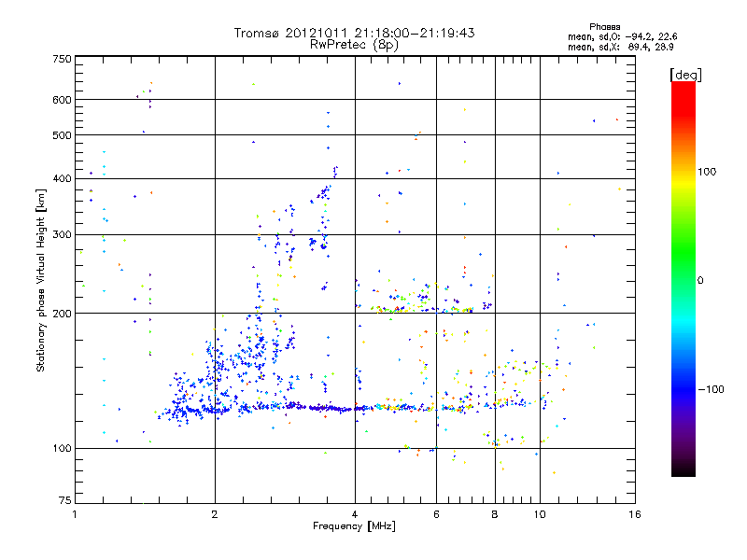Click the x-axis tick label '1'
The height and width of the screenshot is (560, 747).
75,514
